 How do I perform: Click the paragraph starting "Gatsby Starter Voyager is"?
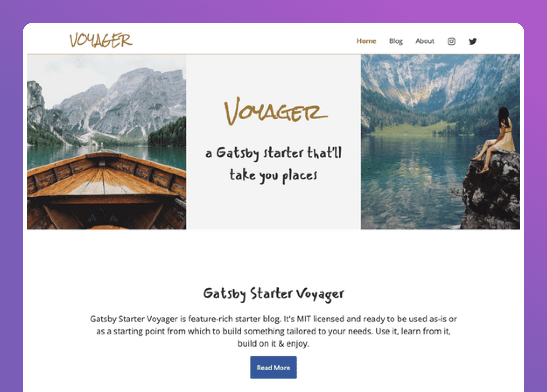click(273, 331)
